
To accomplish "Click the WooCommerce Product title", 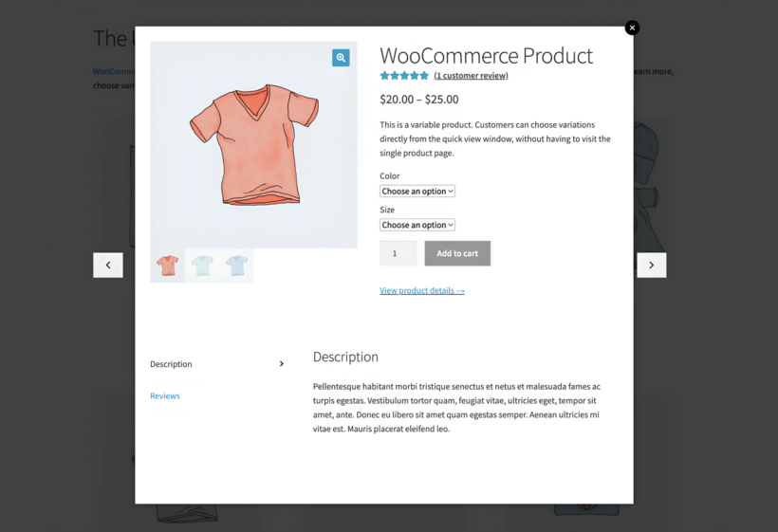I will [x=486, y=55].
